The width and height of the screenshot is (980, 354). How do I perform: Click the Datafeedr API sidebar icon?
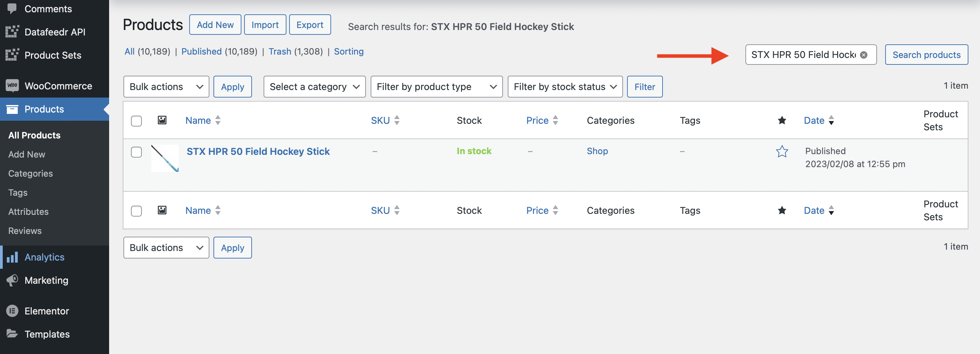coord(12,32)
